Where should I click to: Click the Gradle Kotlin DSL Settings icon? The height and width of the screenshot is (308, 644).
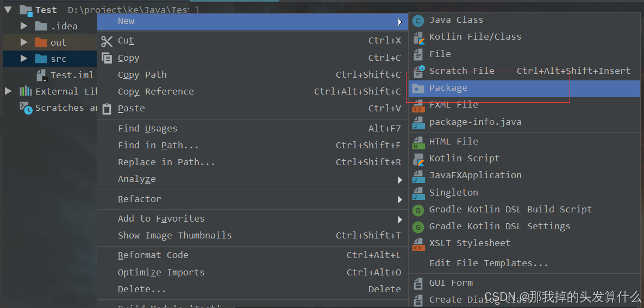[418, 227]
